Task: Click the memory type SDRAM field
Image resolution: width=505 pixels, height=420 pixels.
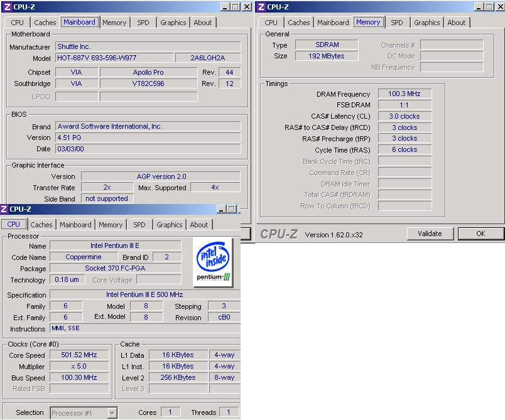Action: click(x=327, y=45)
